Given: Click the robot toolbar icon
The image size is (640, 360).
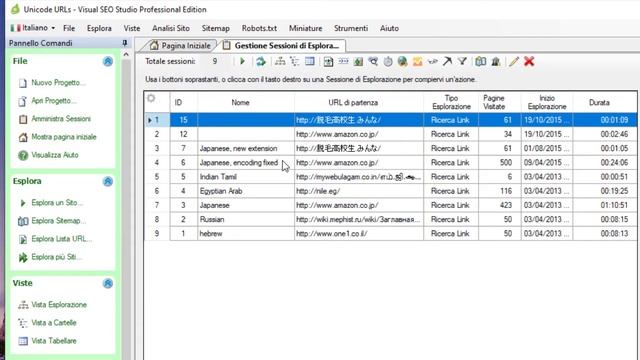Looking at the screenshot, I should pos(496,62).
